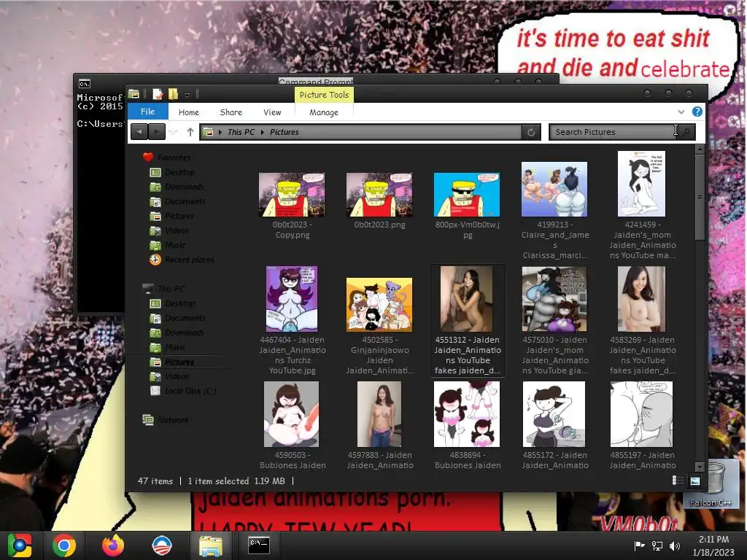Go forward with the Forward arrow button
747x560 pixels.
click(157, 131)
